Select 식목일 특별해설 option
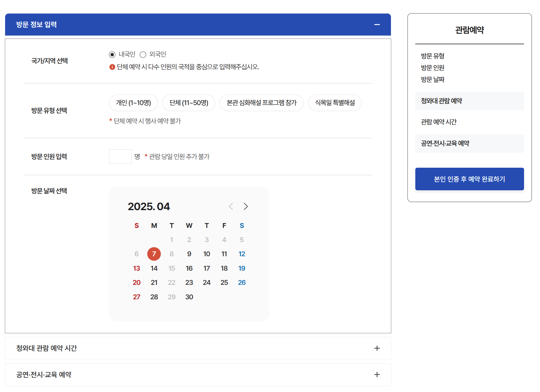The height and width of the screenshot is (392, 540). coord(335,103)
